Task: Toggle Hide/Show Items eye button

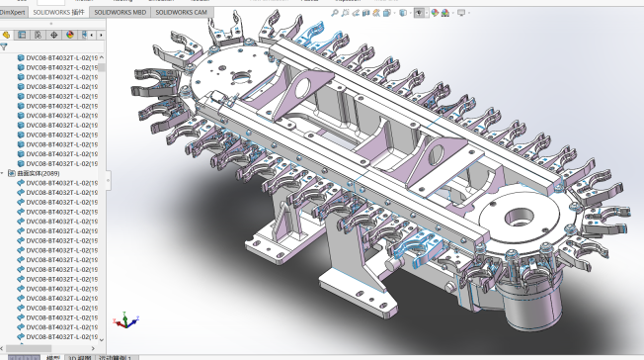Action: 419,13
